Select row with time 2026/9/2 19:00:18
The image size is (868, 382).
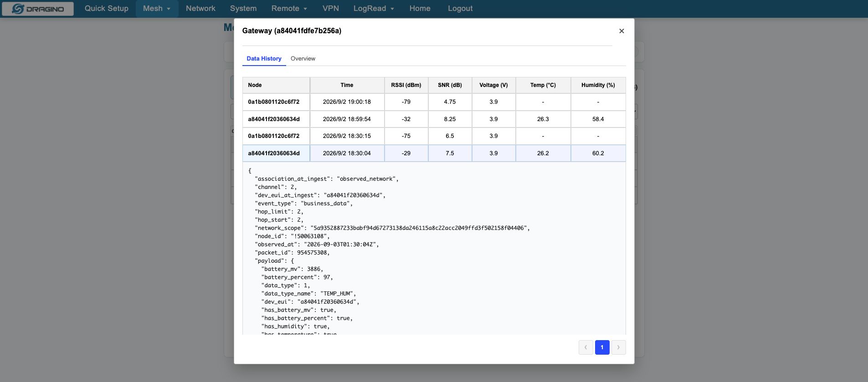[x=434, y=102]
